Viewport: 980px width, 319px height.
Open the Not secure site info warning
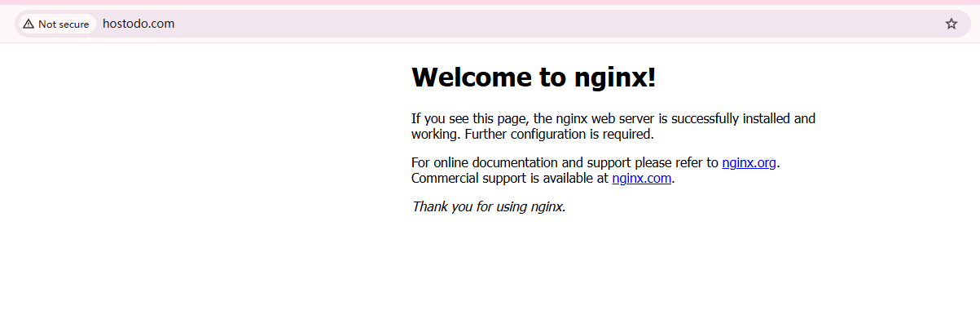(56, 24)
